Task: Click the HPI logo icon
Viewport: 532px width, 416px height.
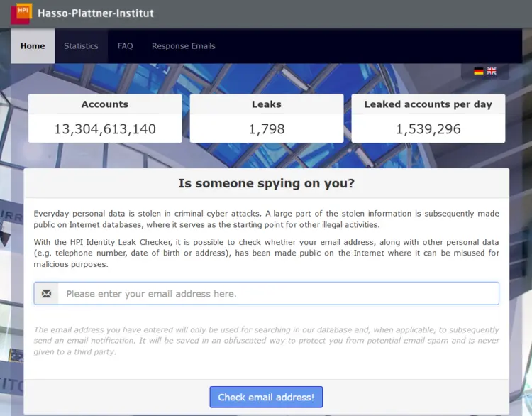Action: point(21,12)
